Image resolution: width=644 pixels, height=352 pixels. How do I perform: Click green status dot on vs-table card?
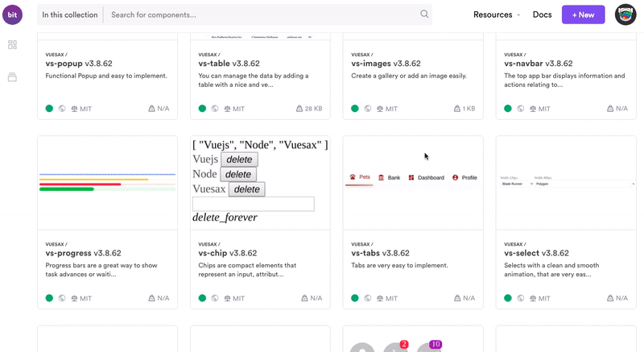(202, 109)
